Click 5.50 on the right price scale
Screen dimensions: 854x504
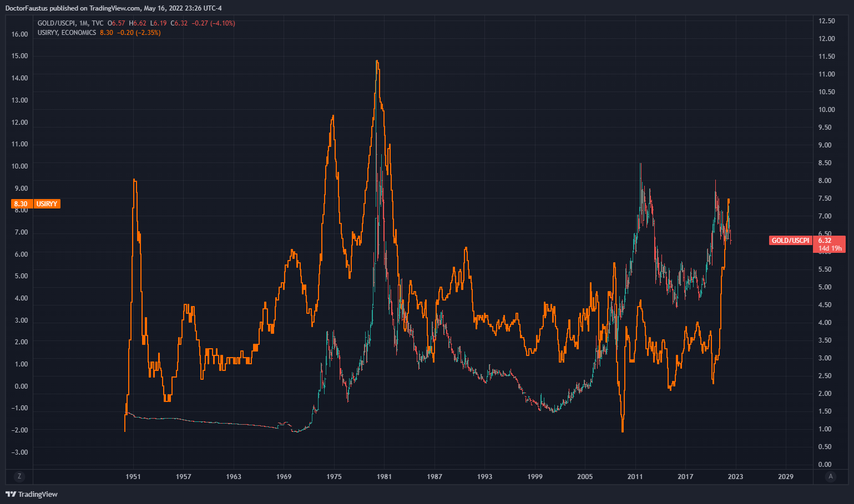(825, 269)
